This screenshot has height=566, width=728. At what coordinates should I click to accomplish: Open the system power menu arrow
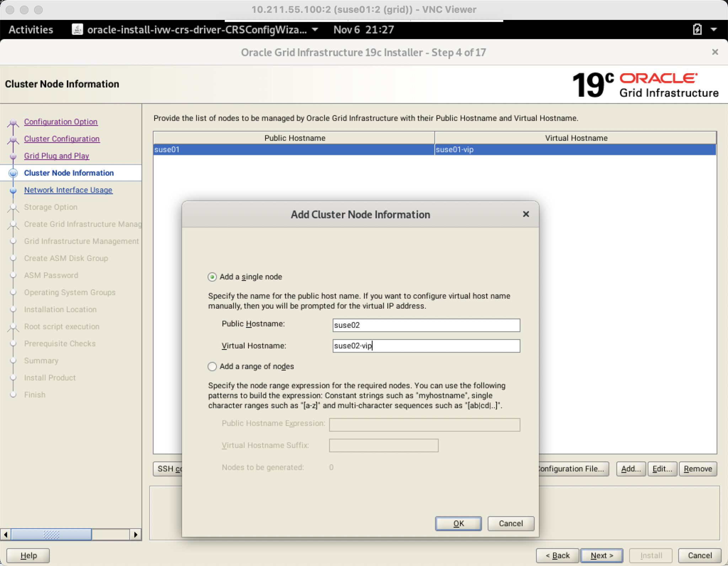click(713, 30)
